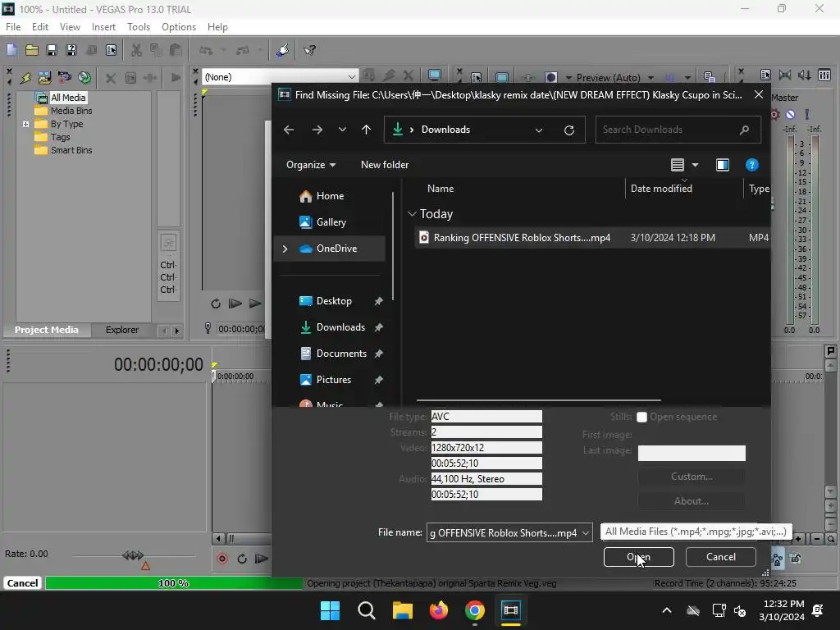
Task: Toggle auto-preview play icon in Project Media
Action: (176, 78)
